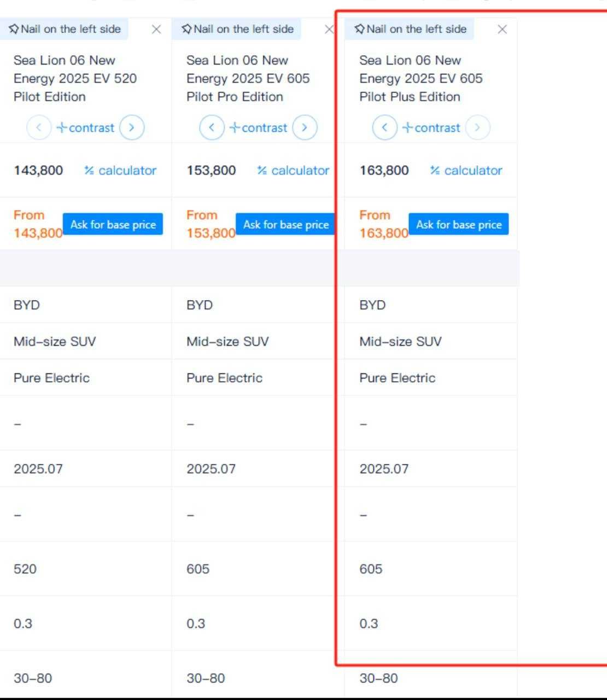Ask for base price of 163,800 model
The height and width of the screenshot is (700, 607).
pyautogui.click(x=458, y=224)
